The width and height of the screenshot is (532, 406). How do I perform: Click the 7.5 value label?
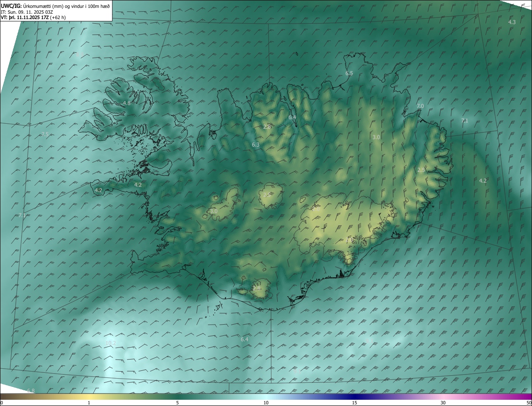click(x=45, y=134)
